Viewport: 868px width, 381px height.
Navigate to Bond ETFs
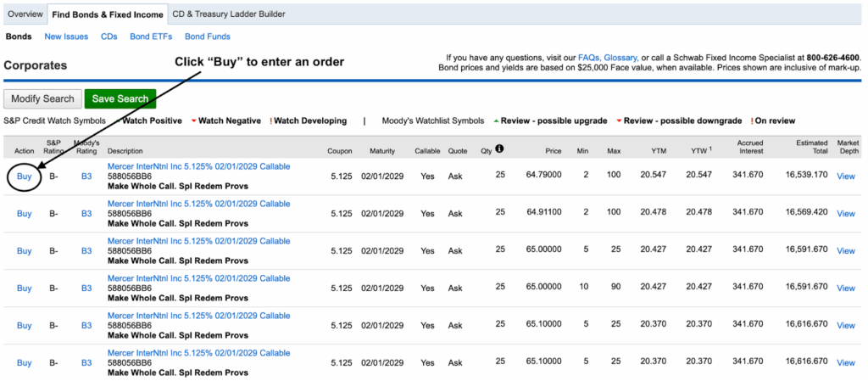click(x=151, y=36)
